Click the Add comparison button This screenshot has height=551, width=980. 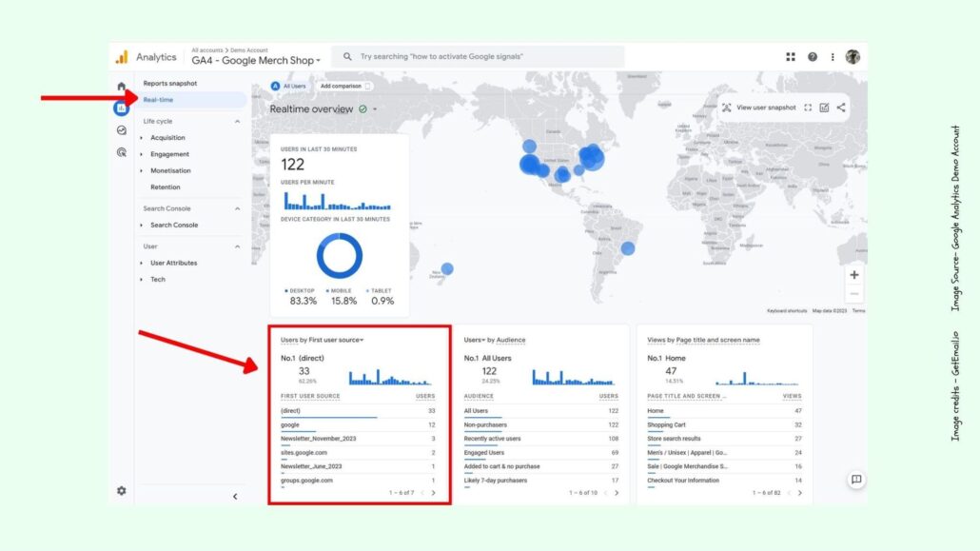pos(345,86)
